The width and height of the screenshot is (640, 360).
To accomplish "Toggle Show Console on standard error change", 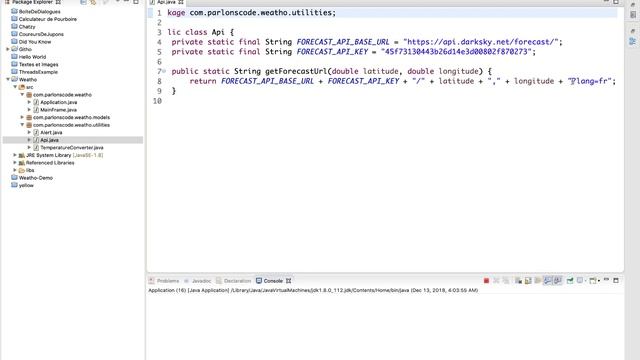I will point(558,281).
